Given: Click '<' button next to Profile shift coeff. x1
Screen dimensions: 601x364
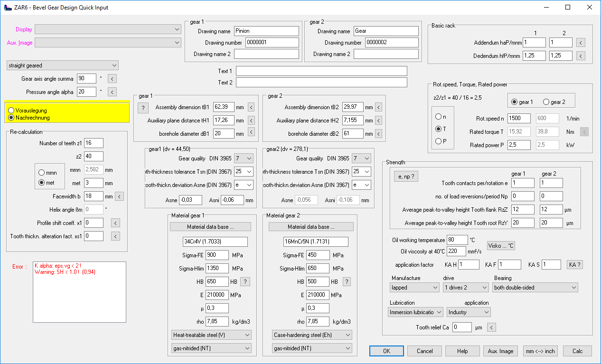Looking at the screenshot, I should [115, 223].
